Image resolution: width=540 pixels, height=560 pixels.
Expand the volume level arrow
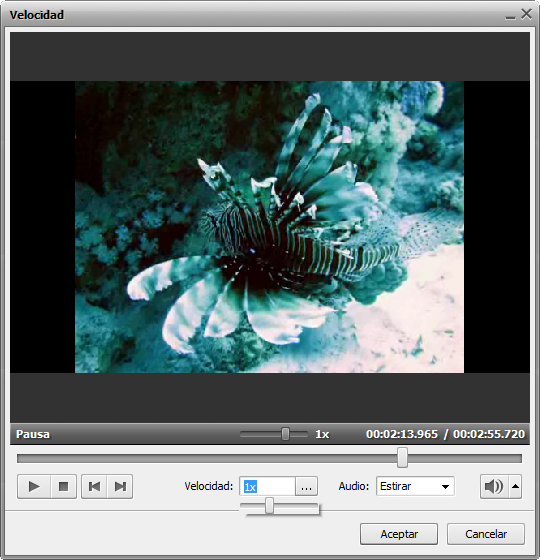[515, 486]
